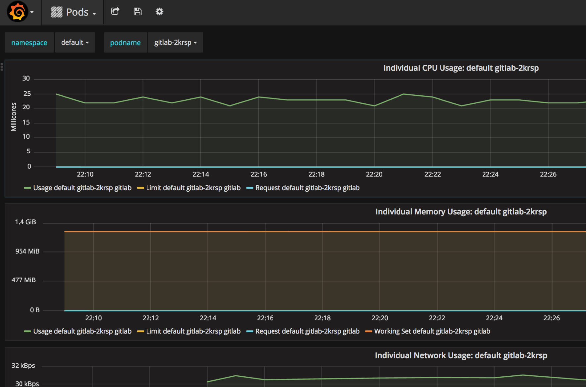Click the podname variable label
The width and height of the screenshot is (588, 387).
(x=125, y=42)
